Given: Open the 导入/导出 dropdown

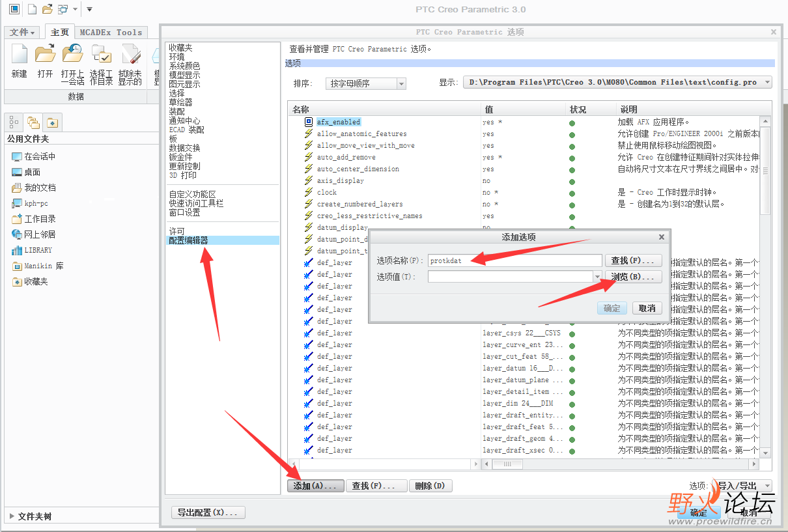Looking at the screenshot, I should point(741,486).
